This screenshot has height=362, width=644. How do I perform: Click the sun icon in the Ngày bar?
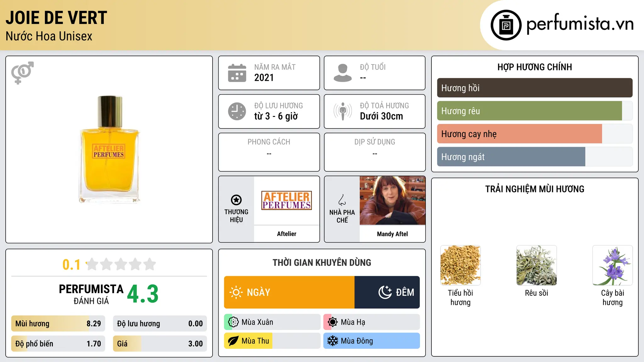pos(236,292)
